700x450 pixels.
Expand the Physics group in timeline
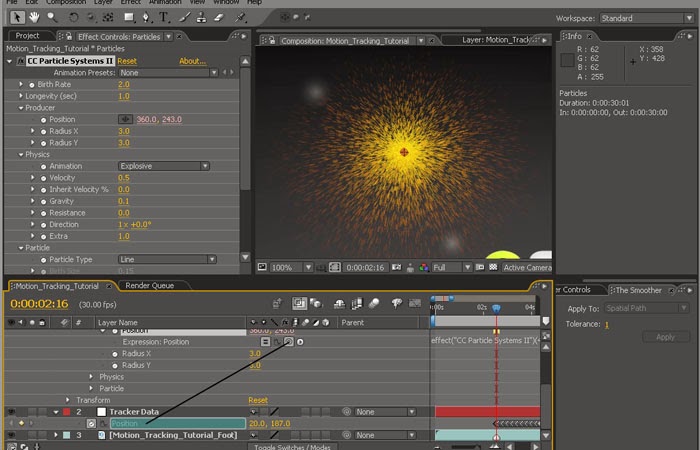pyautogui.click(x=92, y=377)
